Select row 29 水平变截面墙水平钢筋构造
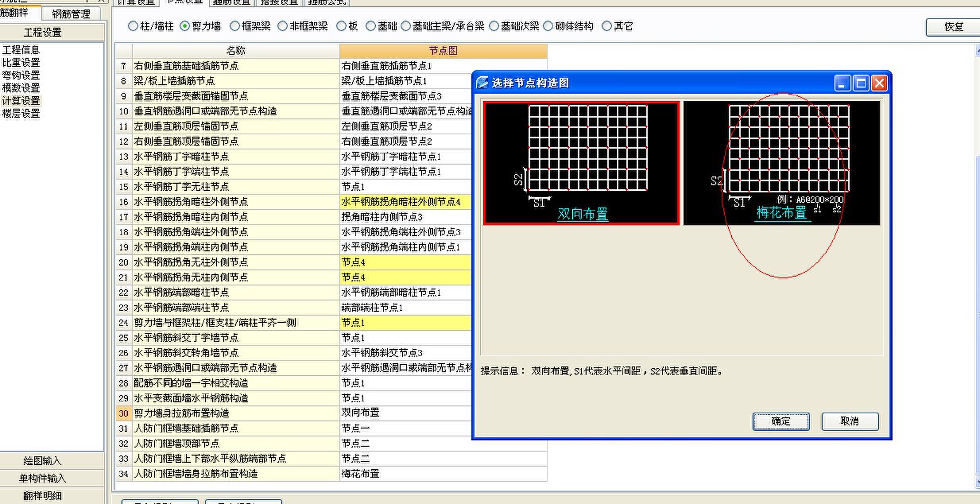Viewport: 980px width, 504px height. [236, 398]
